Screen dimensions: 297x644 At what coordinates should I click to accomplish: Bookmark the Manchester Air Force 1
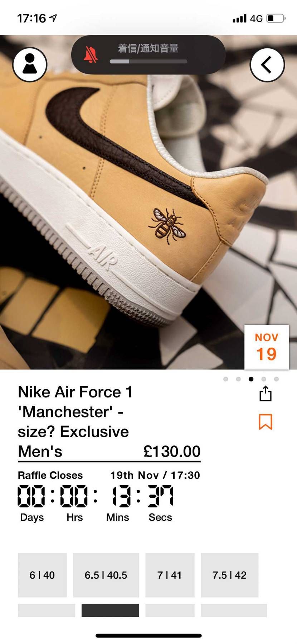[265, 421]
